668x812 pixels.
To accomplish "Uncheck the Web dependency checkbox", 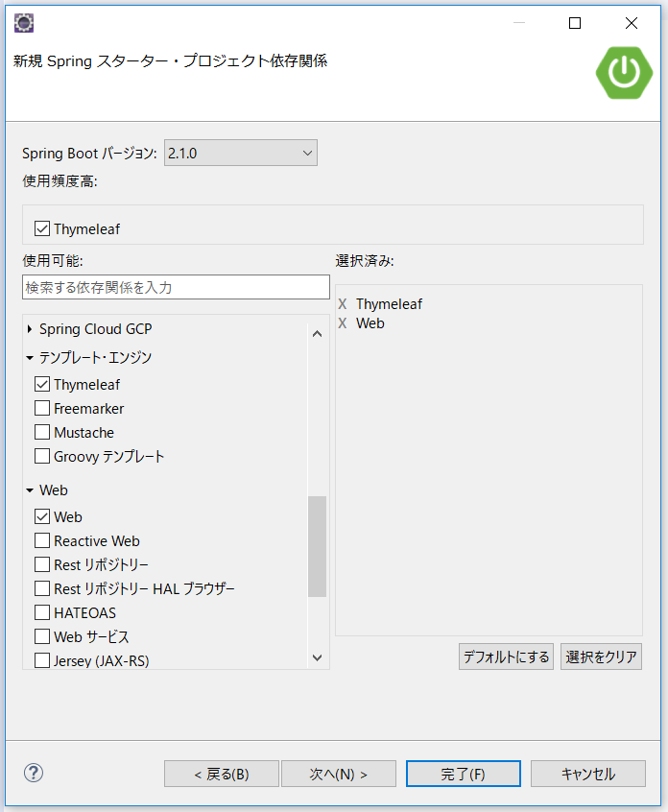I will (42, 516).
